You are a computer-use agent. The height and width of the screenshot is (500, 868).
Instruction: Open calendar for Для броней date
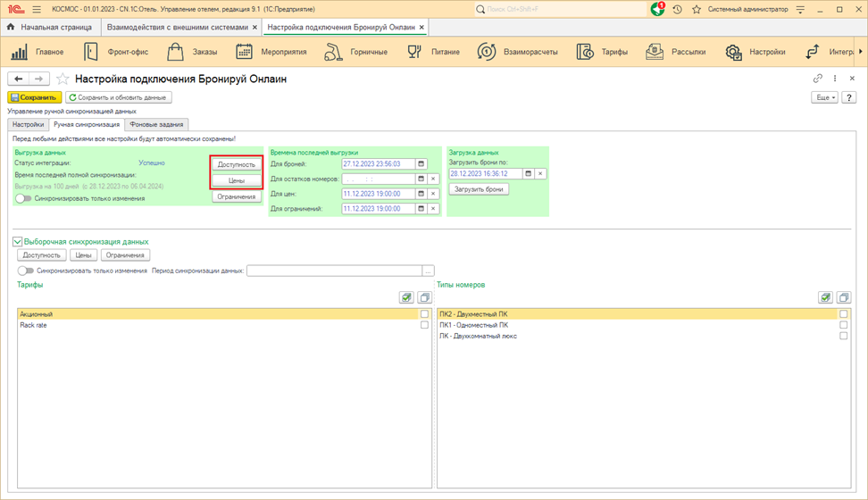[x=421, y=164]
